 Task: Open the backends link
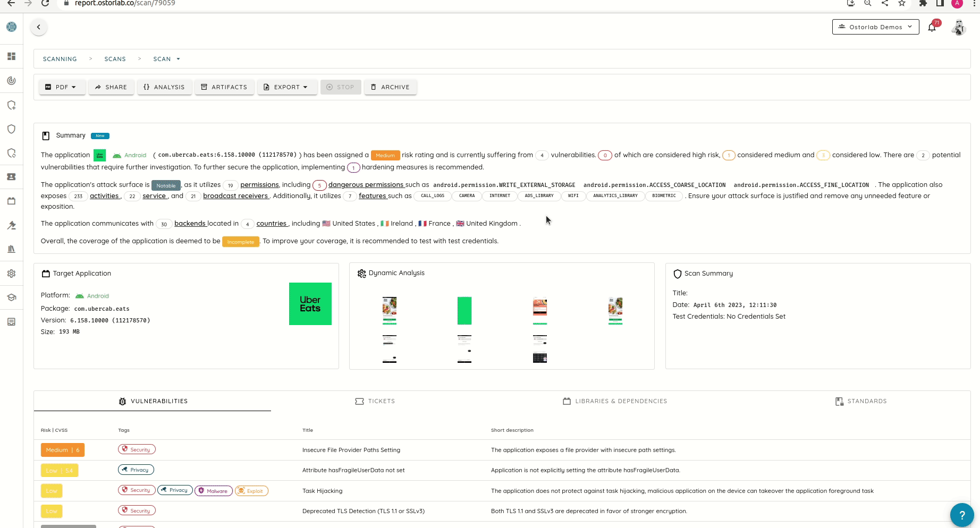pos(190,224)
